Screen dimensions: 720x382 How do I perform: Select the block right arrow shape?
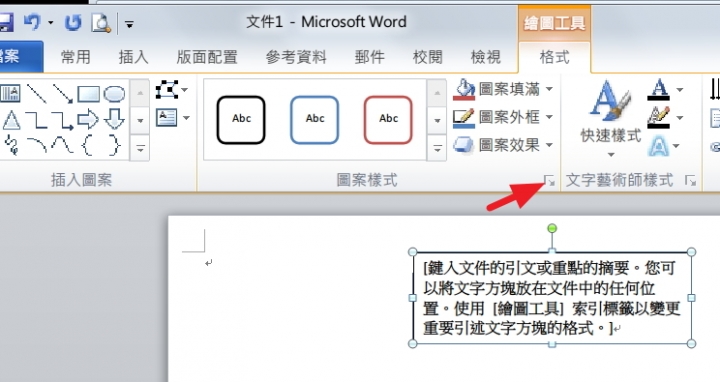[88, 120]
